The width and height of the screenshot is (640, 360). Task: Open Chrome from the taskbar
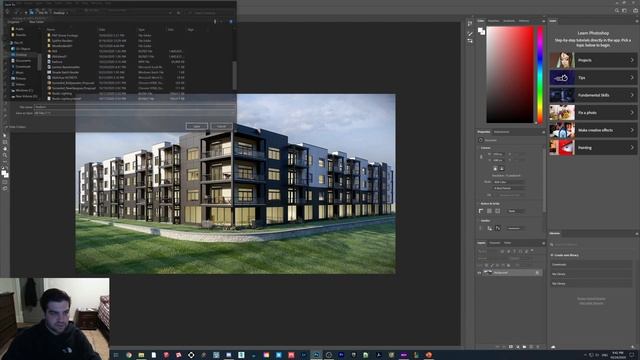(x=129, y=355)
